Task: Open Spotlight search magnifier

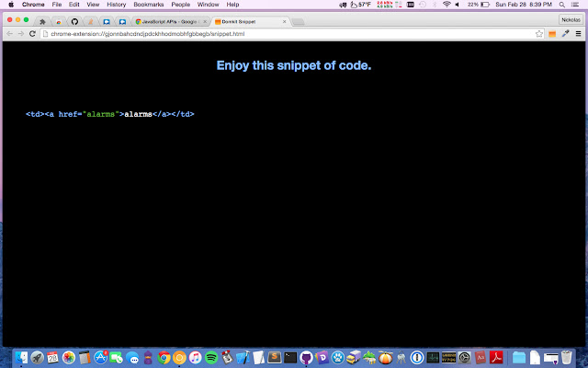Action: coord(561,5)
